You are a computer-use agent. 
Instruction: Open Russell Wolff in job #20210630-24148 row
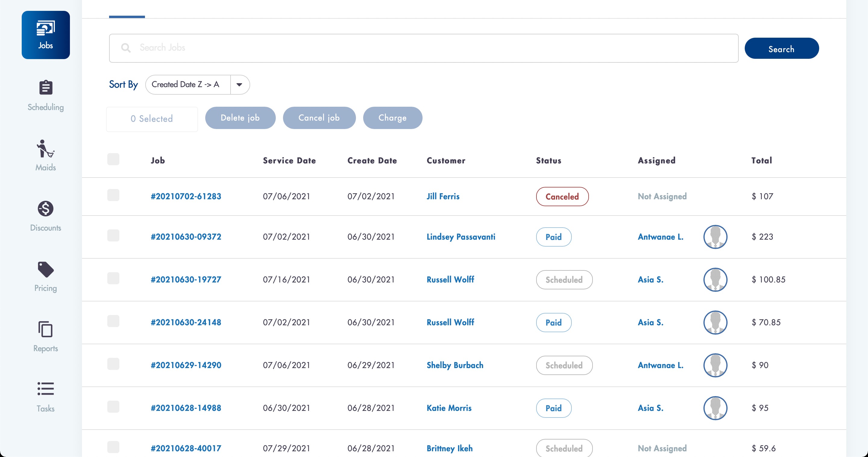point(450,322)
